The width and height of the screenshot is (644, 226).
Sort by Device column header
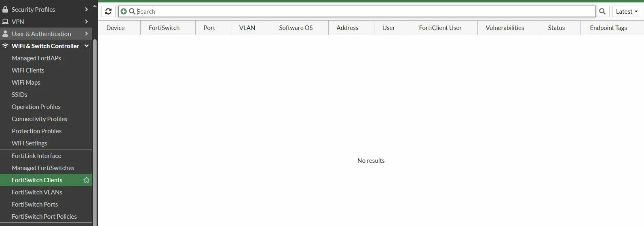pyautogui.click(x=119, y=28)
